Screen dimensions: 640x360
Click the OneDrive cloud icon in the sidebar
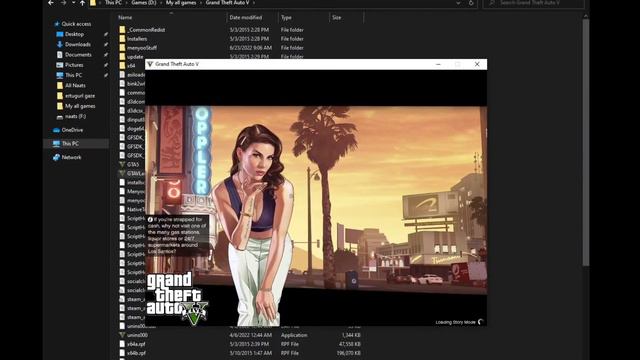point(56,130)
